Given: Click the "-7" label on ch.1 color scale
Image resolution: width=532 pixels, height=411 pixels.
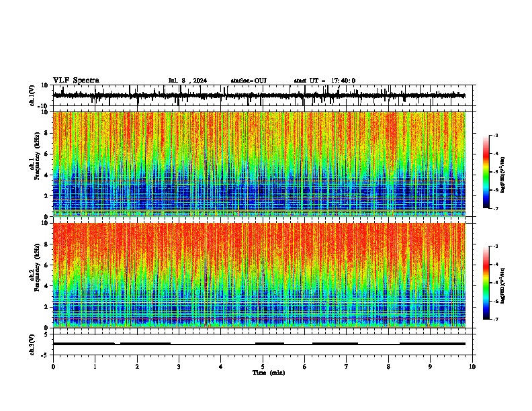Looking at the screenshot, I should 496,208.
